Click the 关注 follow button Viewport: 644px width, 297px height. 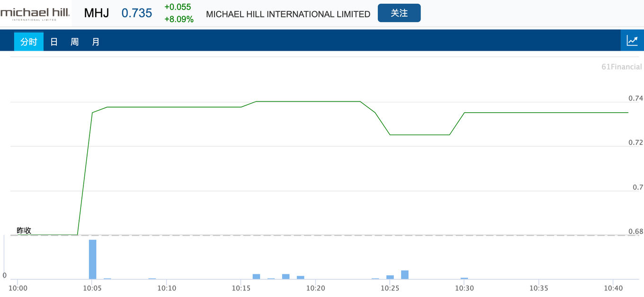(399, 13)
